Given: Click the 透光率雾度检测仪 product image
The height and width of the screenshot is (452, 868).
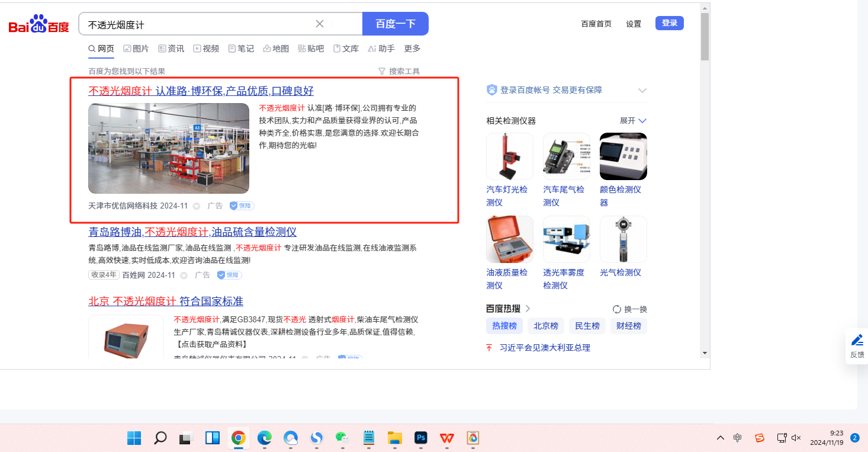Looking at the screenshot, I should click(x=567, y=239).
